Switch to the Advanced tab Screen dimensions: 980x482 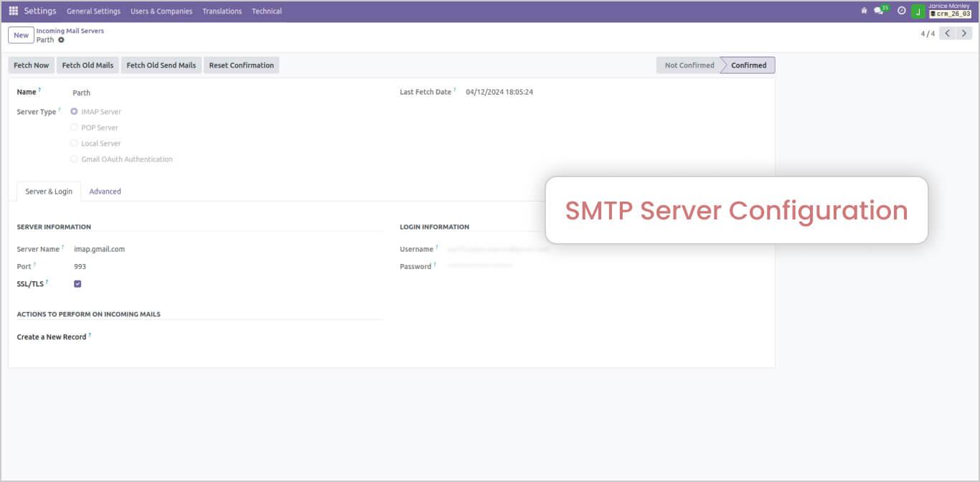click(105, 191)
